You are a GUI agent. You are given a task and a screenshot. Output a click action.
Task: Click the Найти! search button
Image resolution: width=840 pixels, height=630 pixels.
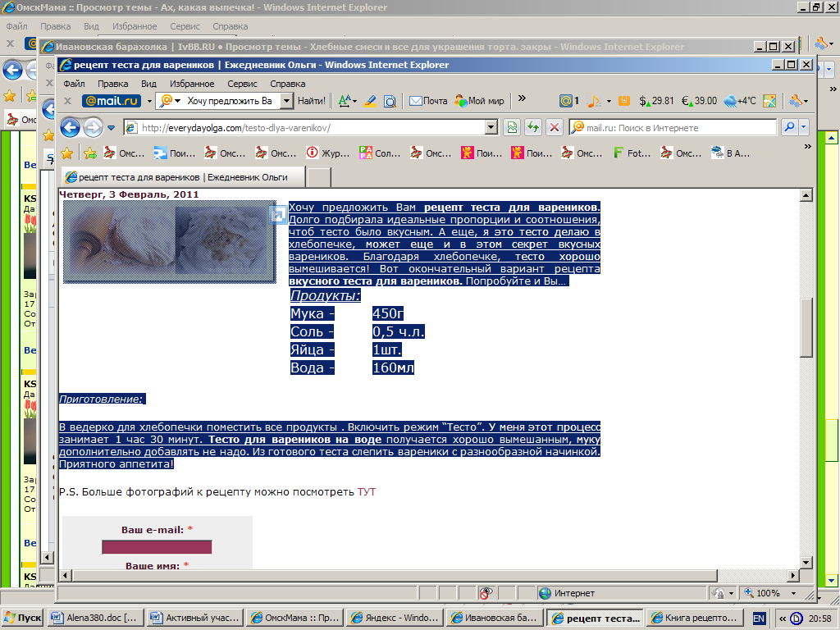click(x=311, y=101)
